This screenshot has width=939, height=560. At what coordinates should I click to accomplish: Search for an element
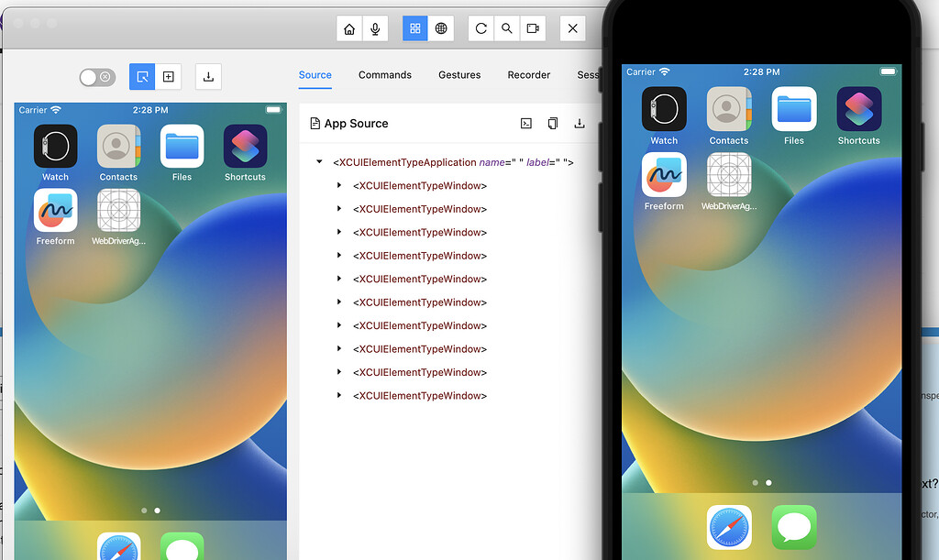tap(506, 28)
